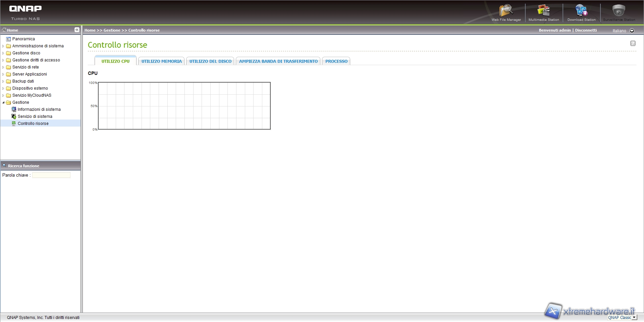Select Panoramica in the sidebar tree
This screenshot has width=644, height=322.
coord(23,39)
